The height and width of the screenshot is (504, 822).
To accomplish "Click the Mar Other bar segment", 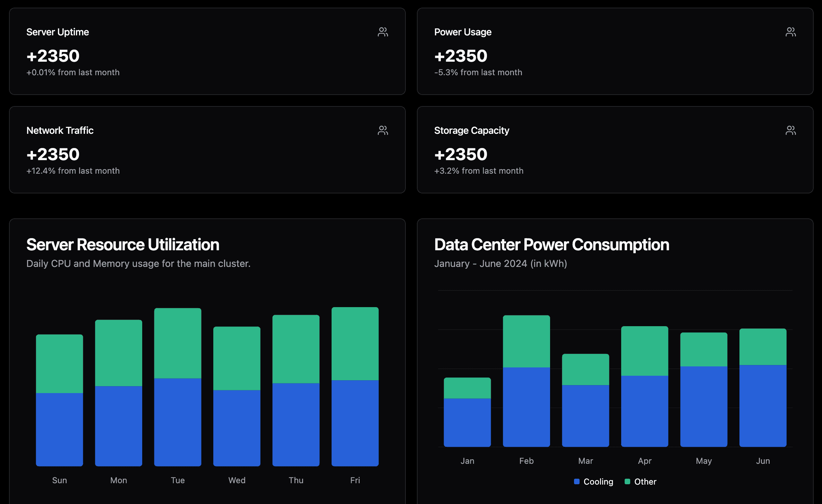I will [x=585, y=370].
